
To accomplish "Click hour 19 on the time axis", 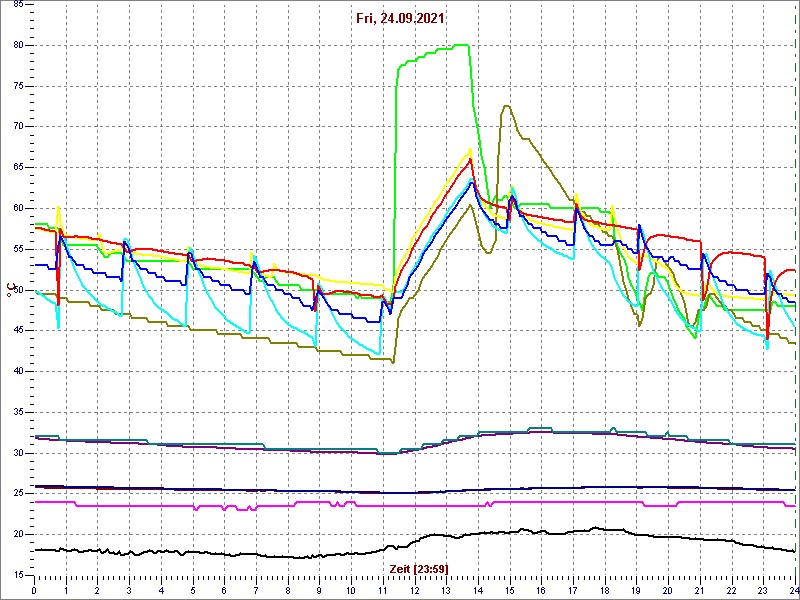I will click(x=636, y=590).
